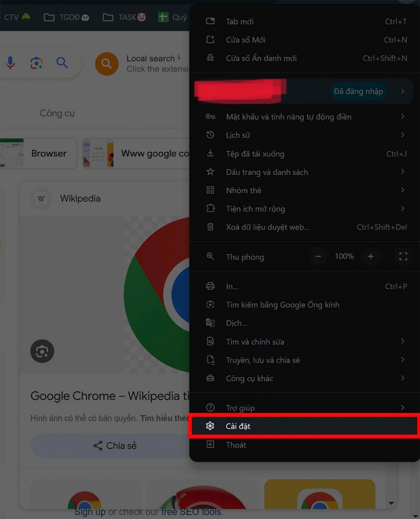Click the Google Lens icon in the menu
Image resolution: width=420 pixels, height=519 pixels.
(x=210, y=304)
